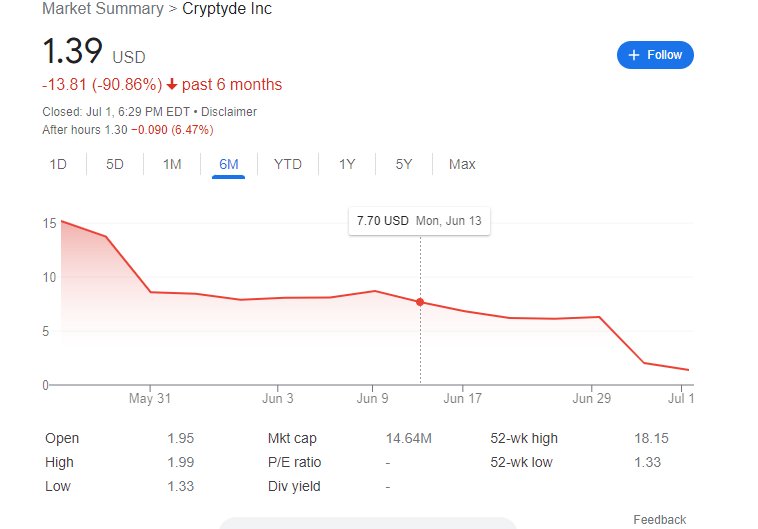This screenshot has height=529, width=758.
Task: Select the 1Y time range tab
Action: [347, 164]
